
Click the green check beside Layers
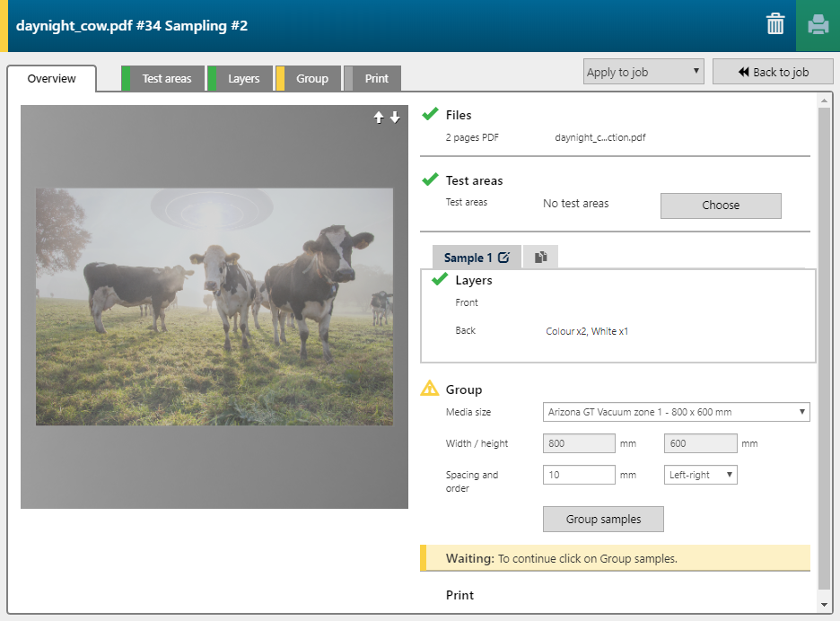(x=440, y=279)
